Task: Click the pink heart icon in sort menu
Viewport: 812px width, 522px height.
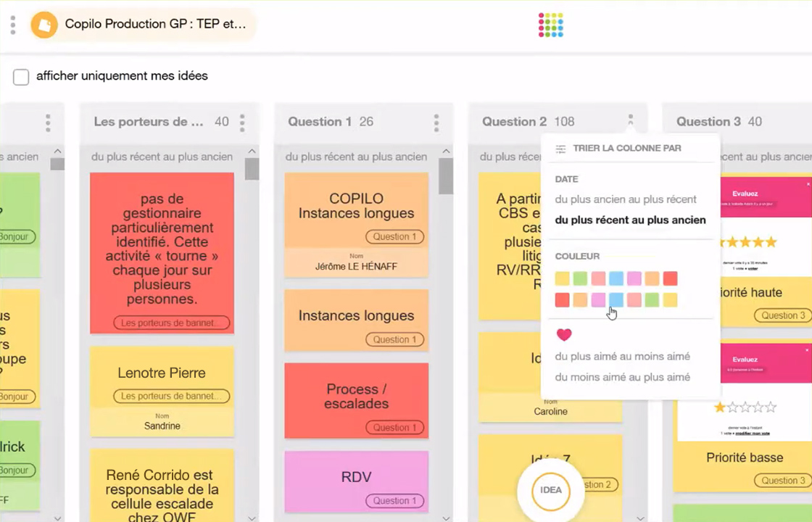Action: [564, 334]
